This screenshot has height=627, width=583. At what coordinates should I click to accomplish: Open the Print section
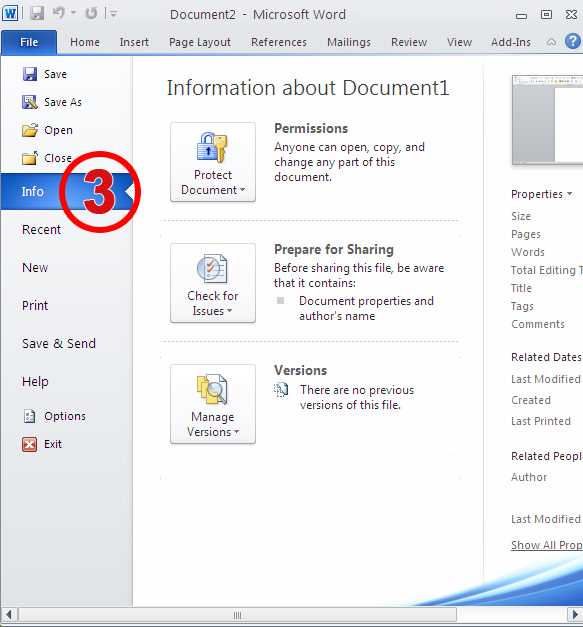click(35, 306)
